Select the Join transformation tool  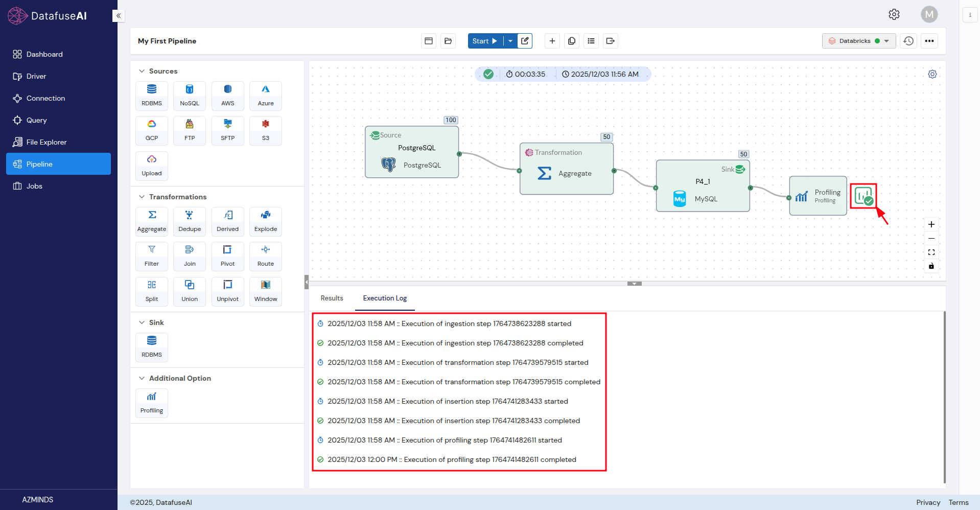pos(189,256)
